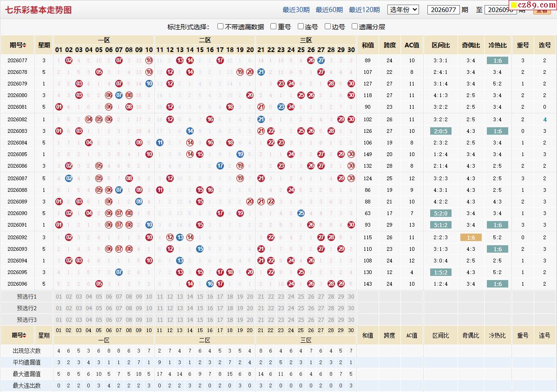This screenshot has height=392, width=557.
Task: Click blue ball 14 in row 2026083
Action: tap(190, 131)
